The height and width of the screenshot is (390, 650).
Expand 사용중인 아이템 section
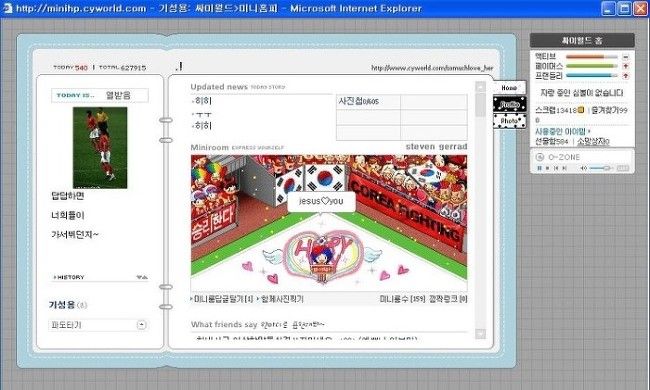click(x=562, y=131)
